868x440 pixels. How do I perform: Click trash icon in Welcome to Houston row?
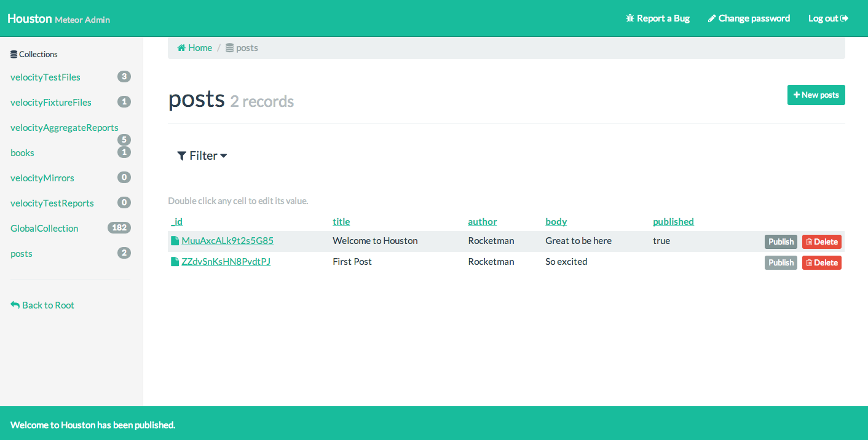tap(809, 242)
